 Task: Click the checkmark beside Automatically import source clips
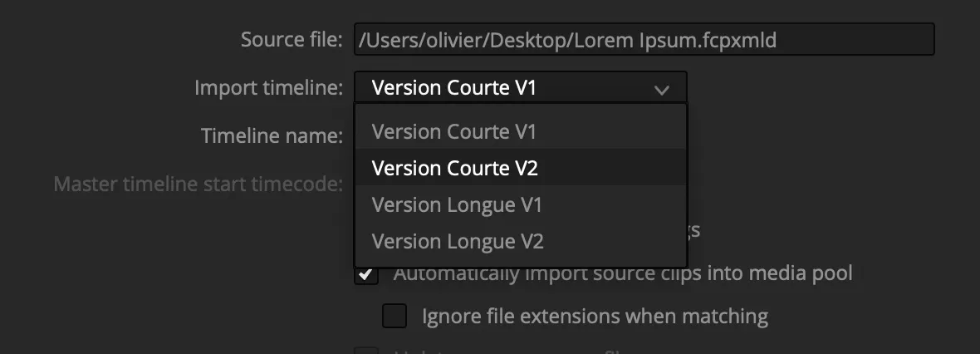pos(366,273)
